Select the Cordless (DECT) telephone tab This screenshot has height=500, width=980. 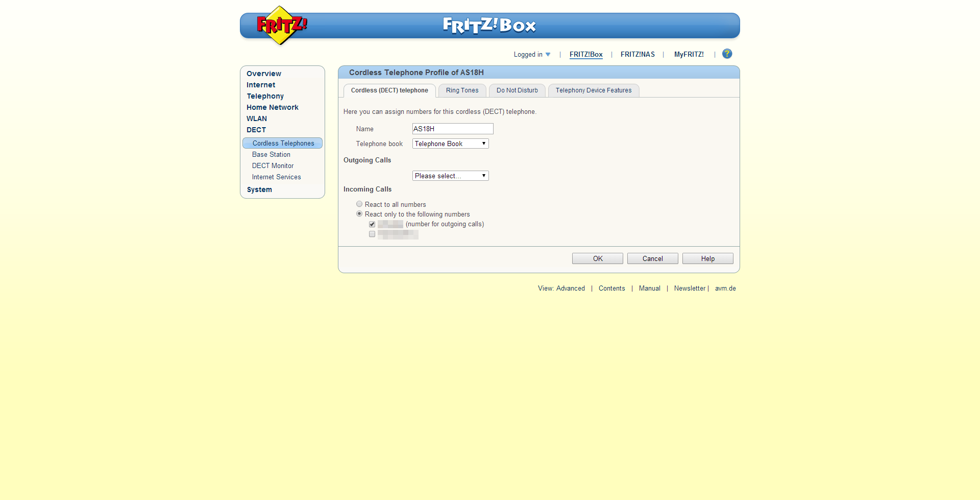pos(389,90)
